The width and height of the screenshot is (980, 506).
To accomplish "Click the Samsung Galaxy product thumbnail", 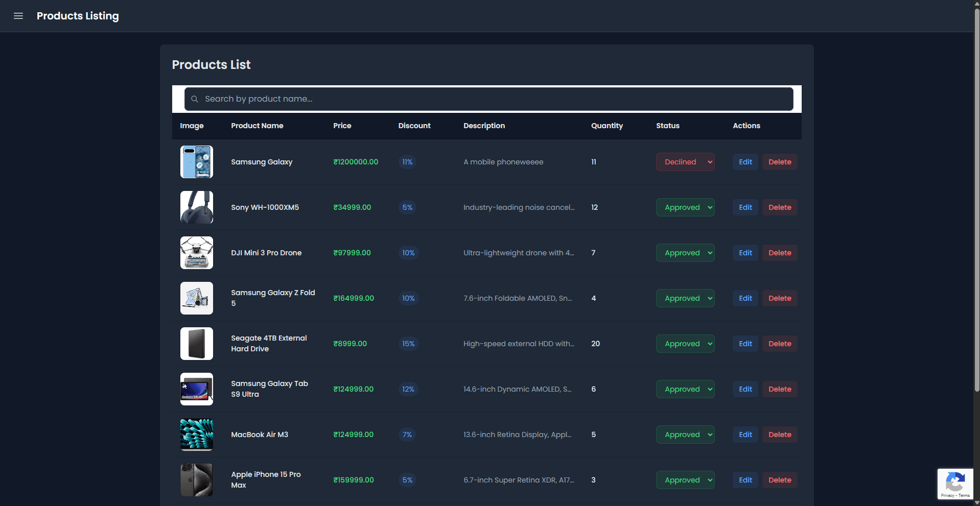I will click(196, 161).
